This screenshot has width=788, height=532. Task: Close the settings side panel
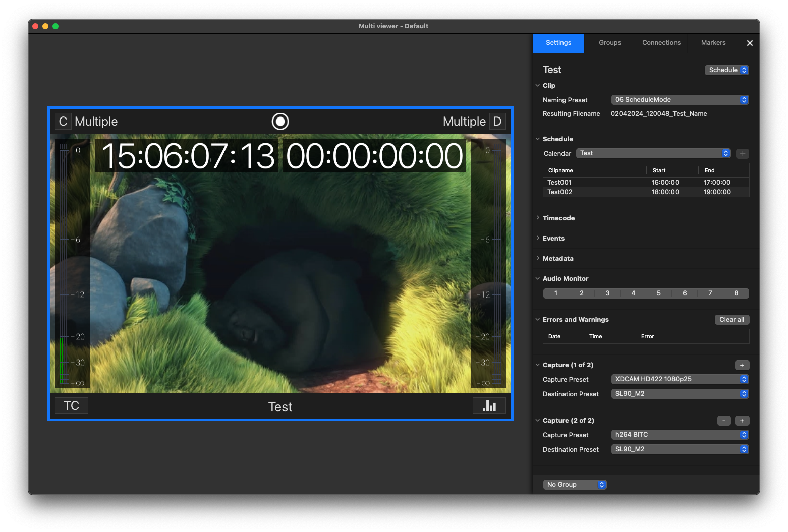(750, 43)
